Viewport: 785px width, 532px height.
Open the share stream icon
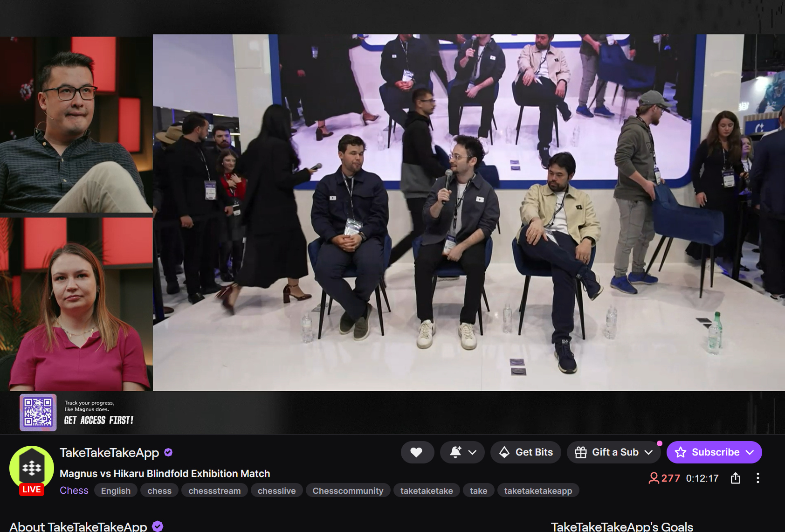(736, 478)
